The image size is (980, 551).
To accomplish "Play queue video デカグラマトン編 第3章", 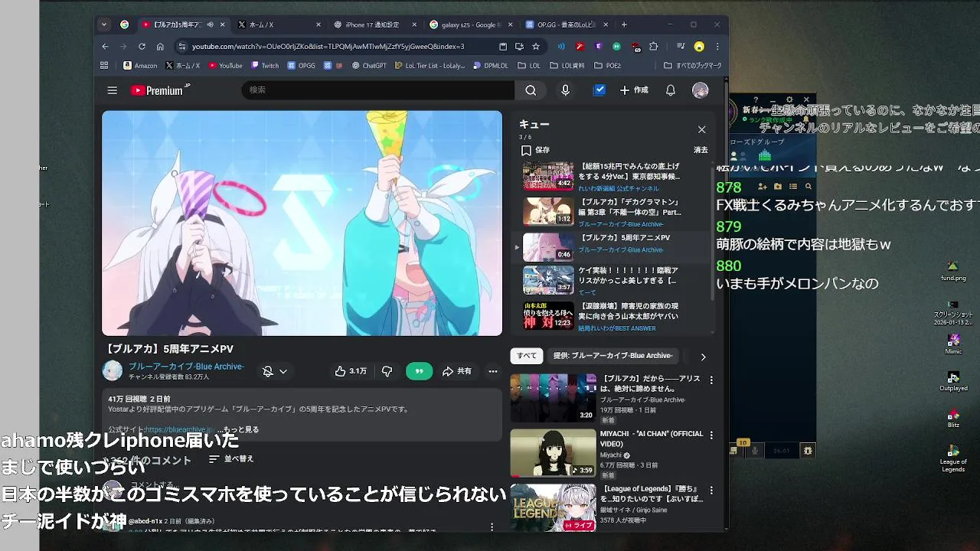I will tap(612, 212).
